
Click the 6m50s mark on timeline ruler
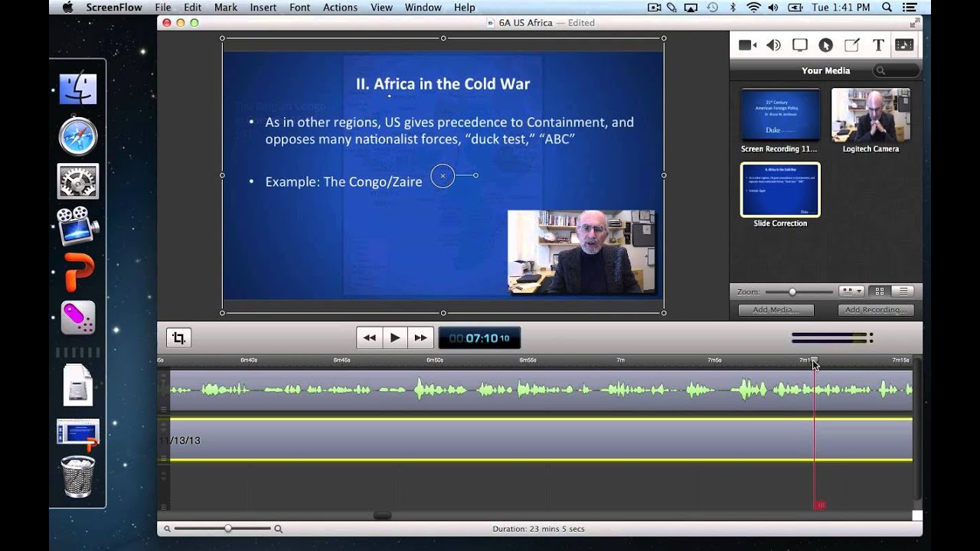tap(435, 360)
